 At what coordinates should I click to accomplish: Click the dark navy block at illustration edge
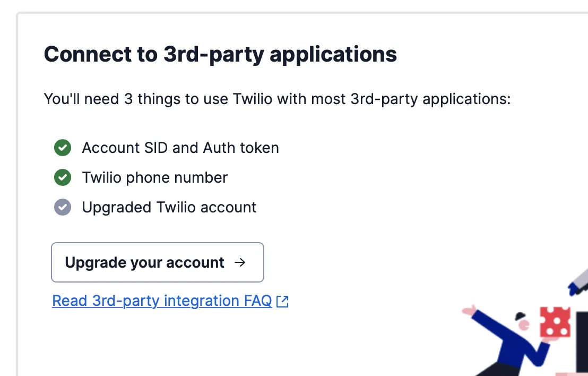(582, 341)
